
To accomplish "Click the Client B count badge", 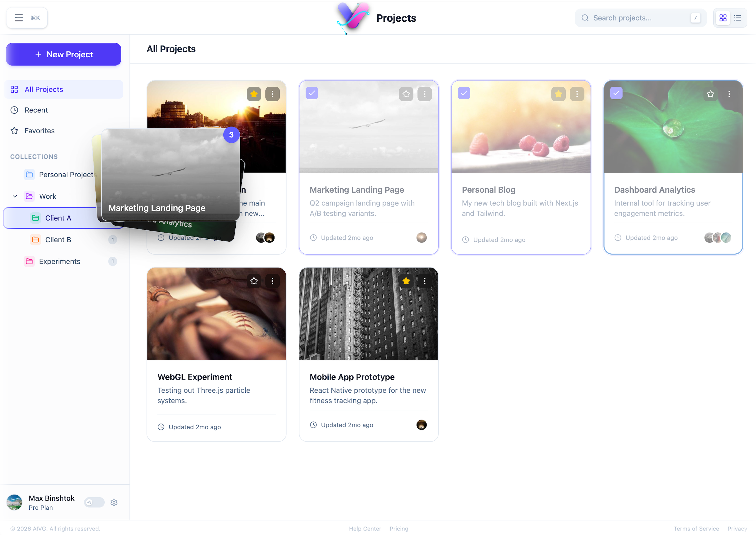I will click(x=112, y=239).
